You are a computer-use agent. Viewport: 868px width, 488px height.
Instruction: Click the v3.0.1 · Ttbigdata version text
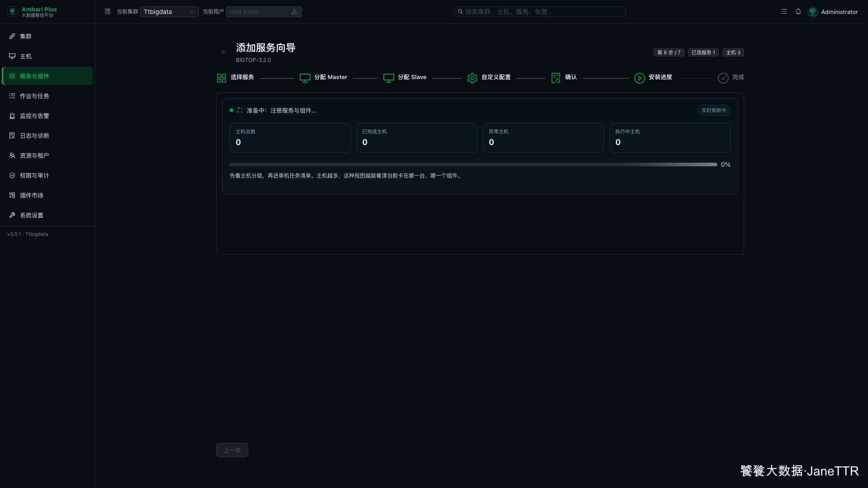28,234
